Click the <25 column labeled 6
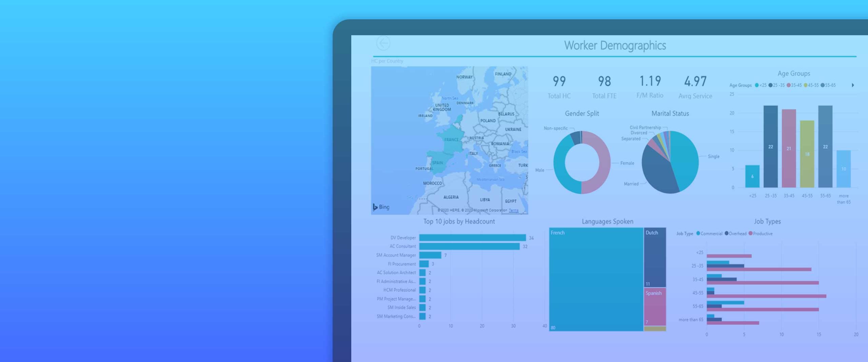Image resolution: width=868 pixels, height=362 pixels. click(x=752, y=176)
